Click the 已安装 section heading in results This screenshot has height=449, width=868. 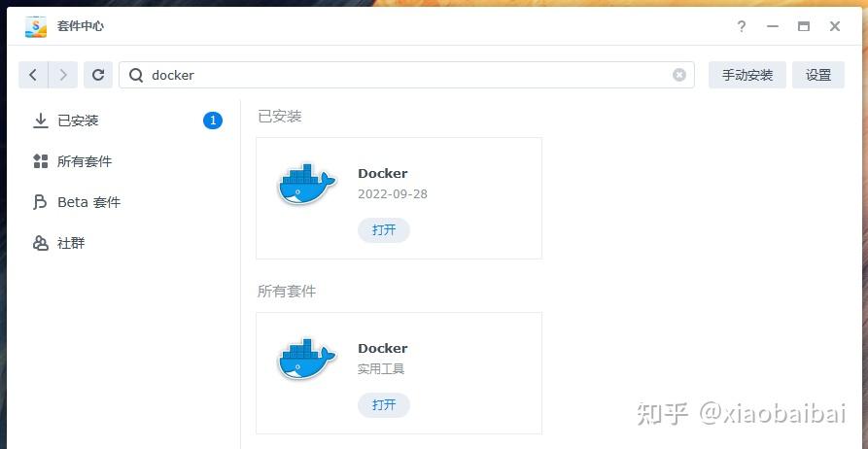coord(280,117)
